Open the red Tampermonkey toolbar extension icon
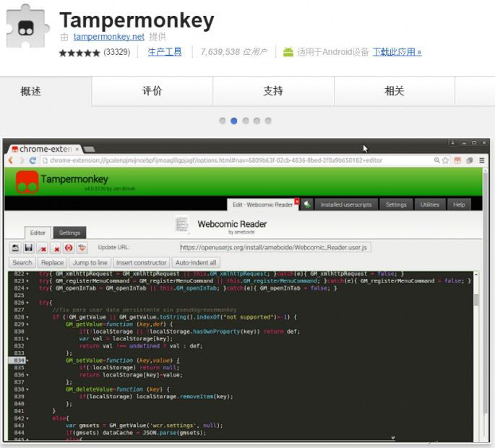The image size is (495, 448). [457, 160]
